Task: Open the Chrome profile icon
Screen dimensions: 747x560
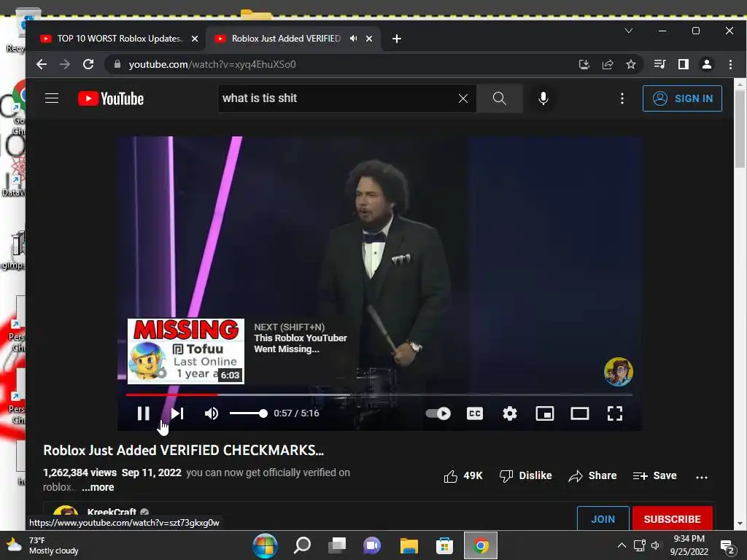Action: (706, 64)
